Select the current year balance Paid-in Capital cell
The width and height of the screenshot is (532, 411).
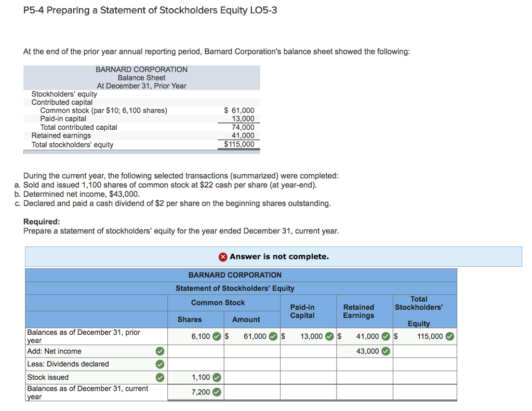(309, 392)
